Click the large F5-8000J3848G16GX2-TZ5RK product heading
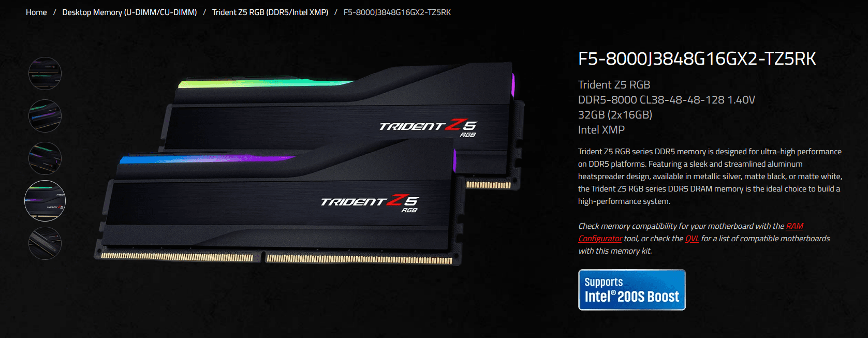 (697, 59)
